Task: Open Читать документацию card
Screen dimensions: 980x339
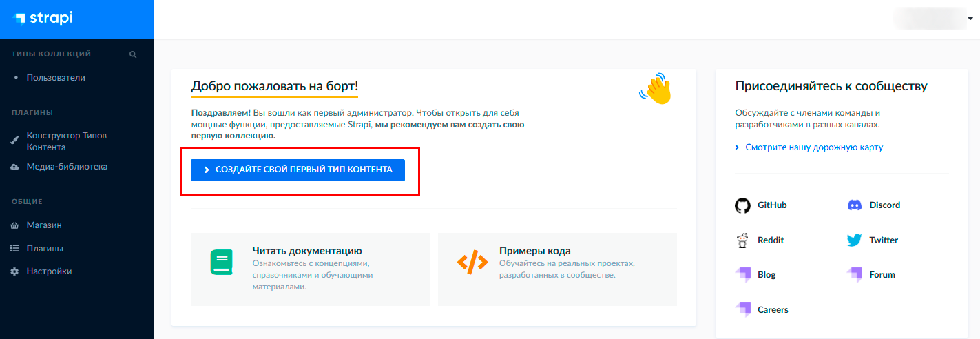Action: point(310,269)
